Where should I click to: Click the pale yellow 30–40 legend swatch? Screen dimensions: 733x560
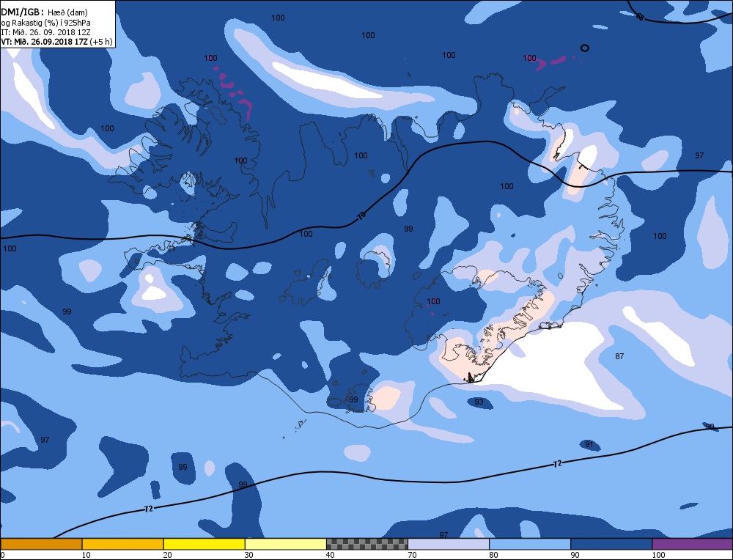(x=285, y=544)
